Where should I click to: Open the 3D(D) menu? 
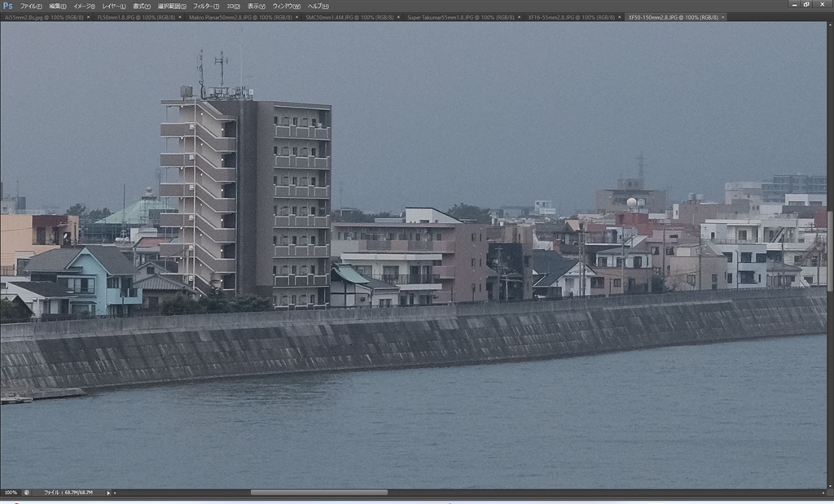[233, 7]
